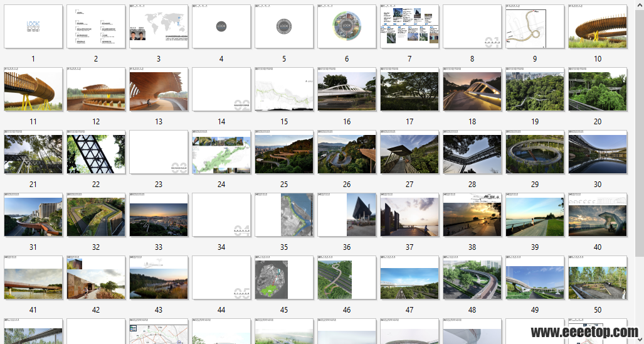Select slide 20 treetop walkway photo
Screen dimensions: 644x344
598,89
